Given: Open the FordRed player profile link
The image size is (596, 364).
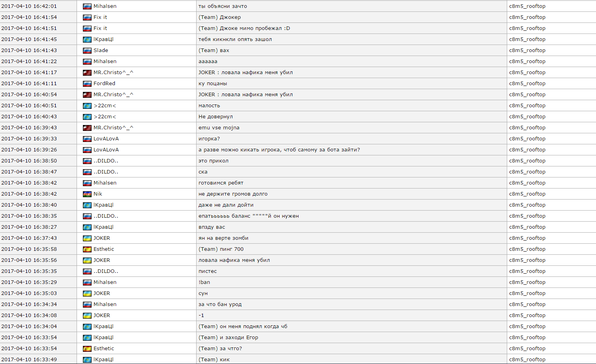Looking at the screenshot, I should tap(104, 84).
